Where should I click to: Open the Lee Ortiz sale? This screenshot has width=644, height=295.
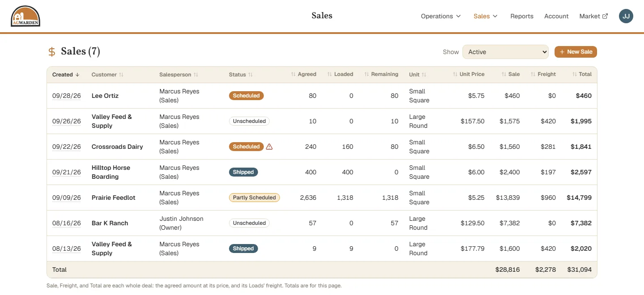(x=105, y=96)
